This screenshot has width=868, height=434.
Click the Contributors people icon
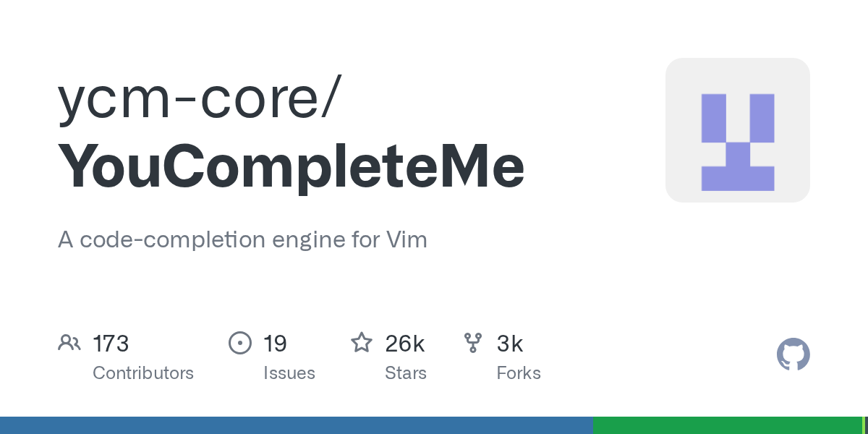69,342
